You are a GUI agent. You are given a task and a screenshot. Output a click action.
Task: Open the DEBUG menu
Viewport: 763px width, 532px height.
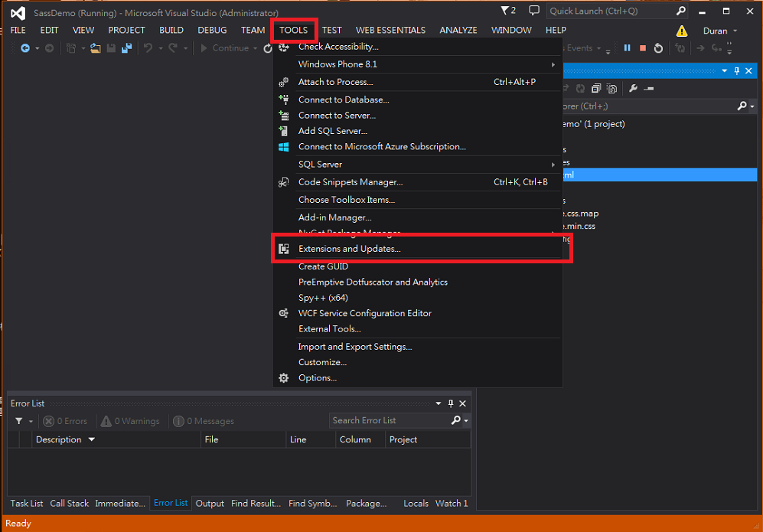[x=212, y=30]
